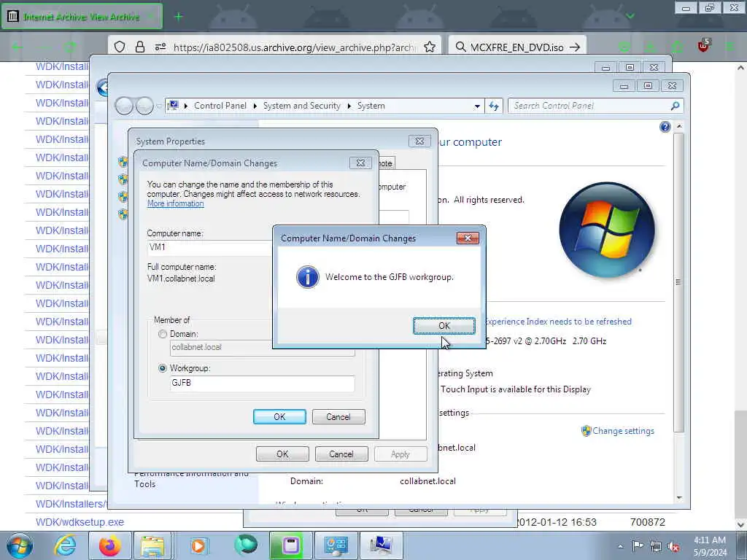The width and height of the screenshot is (747, 560).
Task: Select System and Security breadcrumb
Action: (x=301, y=106)
